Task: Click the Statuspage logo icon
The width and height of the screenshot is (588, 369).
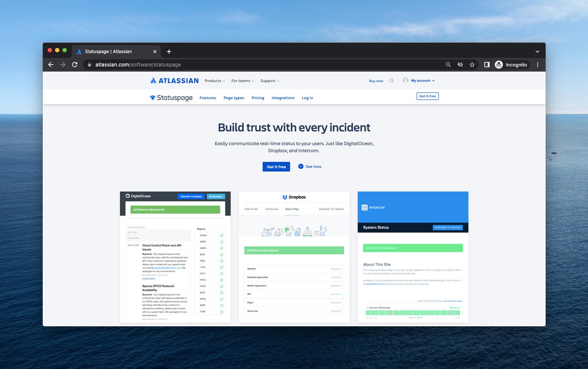Action: tap(153, 98)
